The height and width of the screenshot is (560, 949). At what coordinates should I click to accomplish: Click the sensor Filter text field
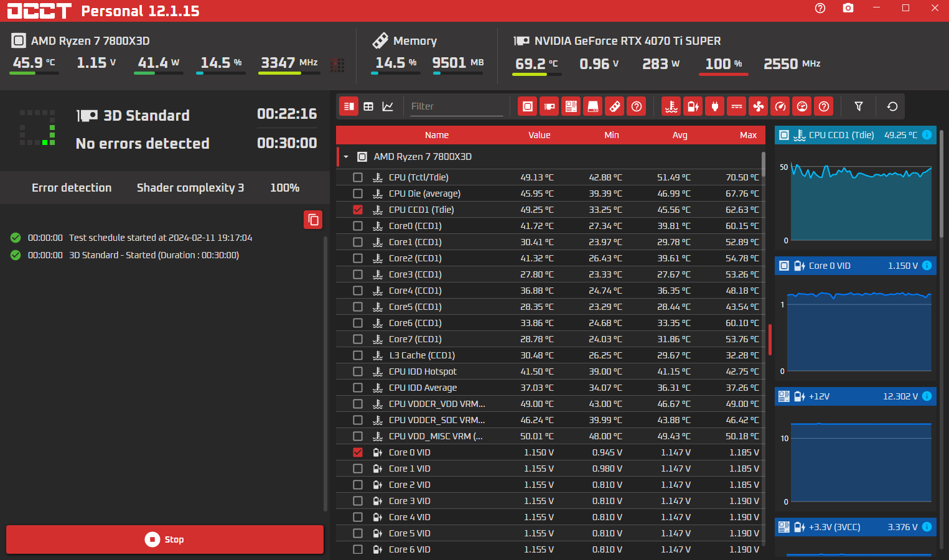tap(456, 106)
